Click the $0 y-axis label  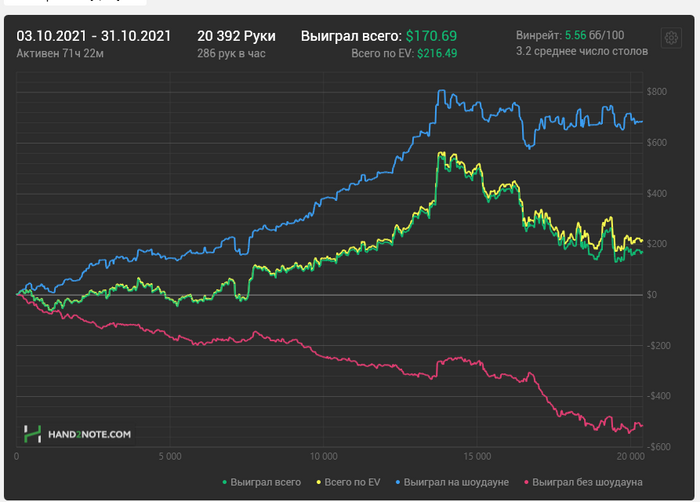tap(652, 295)
